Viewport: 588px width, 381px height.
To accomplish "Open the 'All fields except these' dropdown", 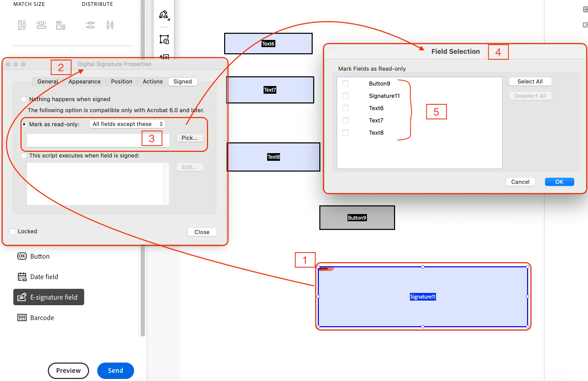I will click(x=127, y=124).
